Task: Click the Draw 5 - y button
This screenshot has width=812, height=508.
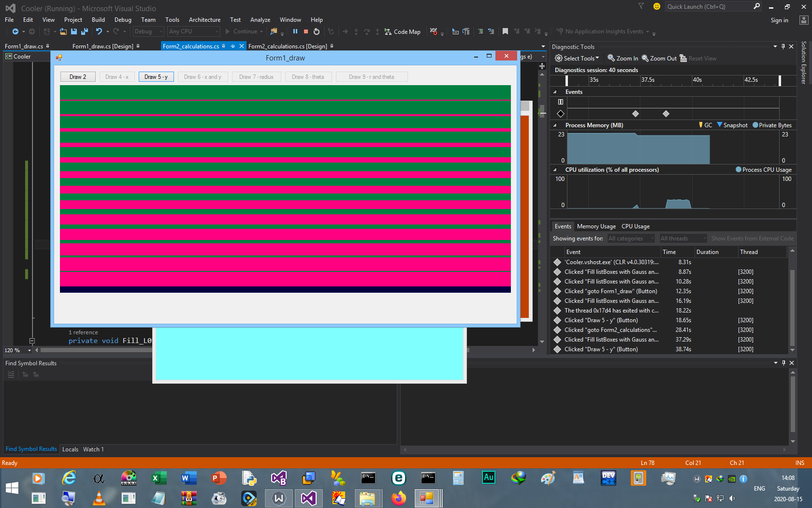Action: [156, 77]
